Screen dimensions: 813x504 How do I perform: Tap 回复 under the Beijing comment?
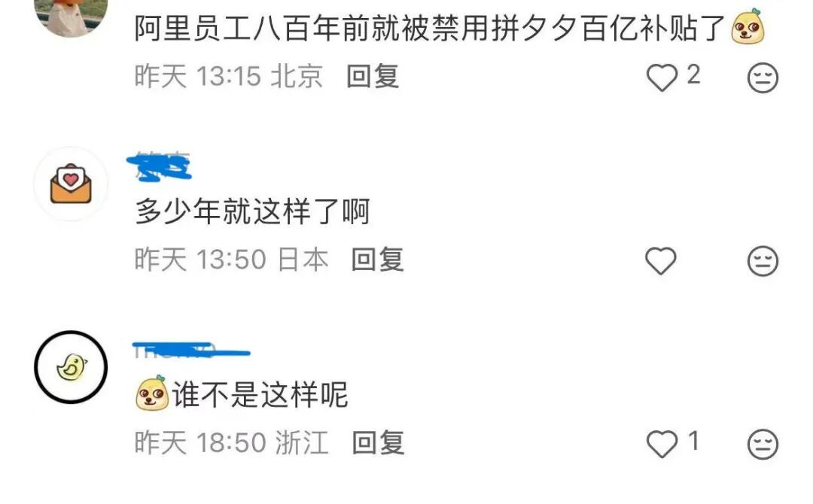click(x=373, y=77)
